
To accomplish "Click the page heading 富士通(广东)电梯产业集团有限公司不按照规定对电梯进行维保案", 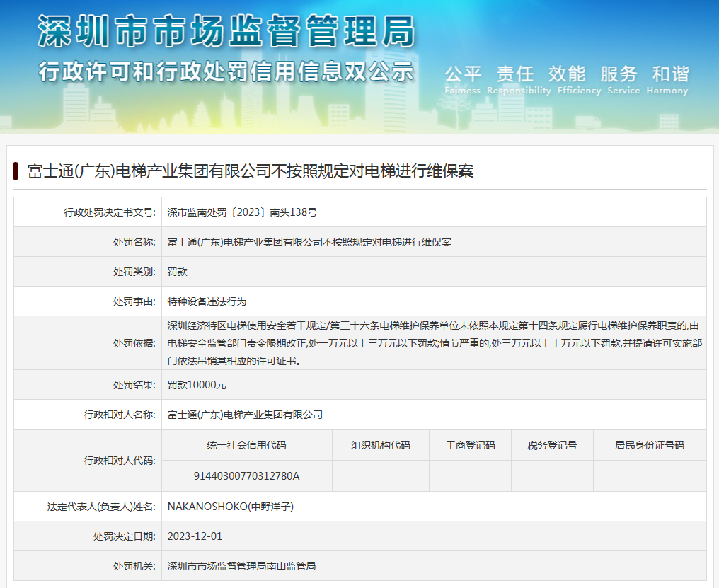I will click(251, 171).
